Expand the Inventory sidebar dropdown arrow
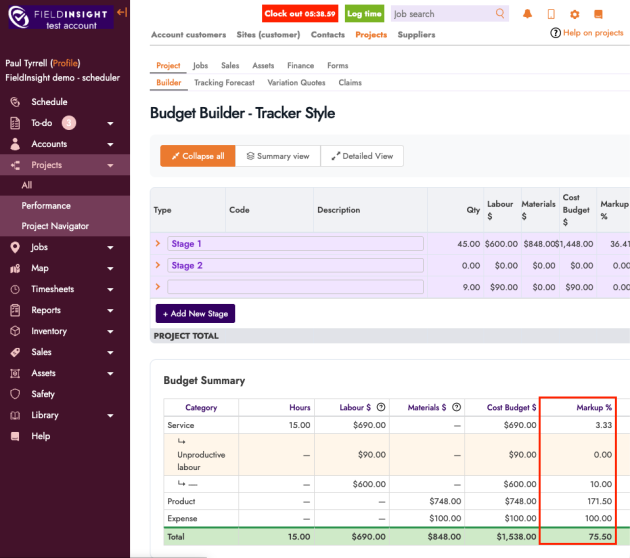630x558 pixels. (x=110, y=331)
